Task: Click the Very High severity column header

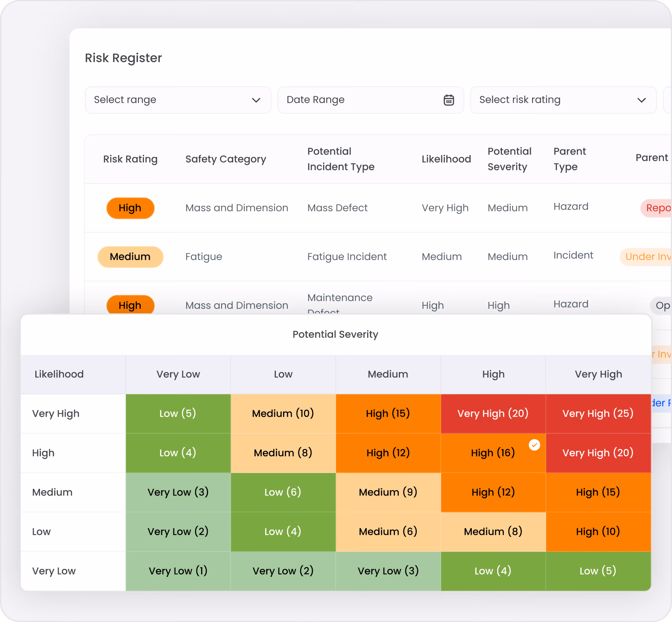Action: click(598, 374)
